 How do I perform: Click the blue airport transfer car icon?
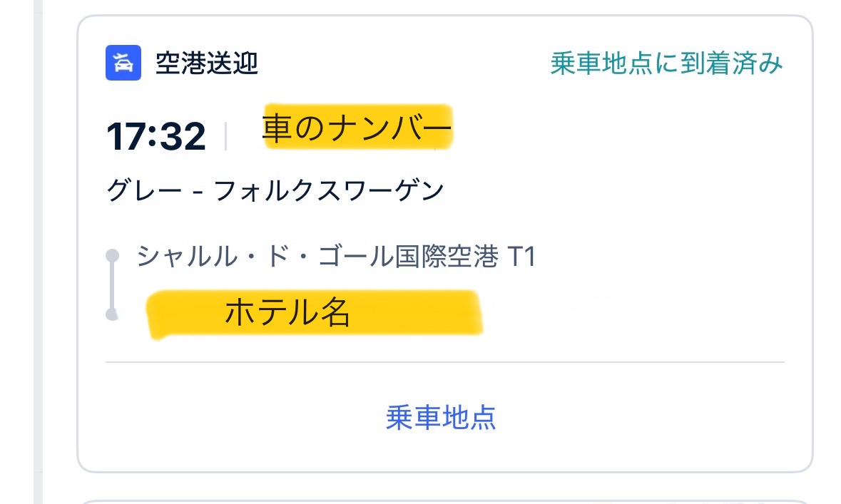(x=123, y=63)
